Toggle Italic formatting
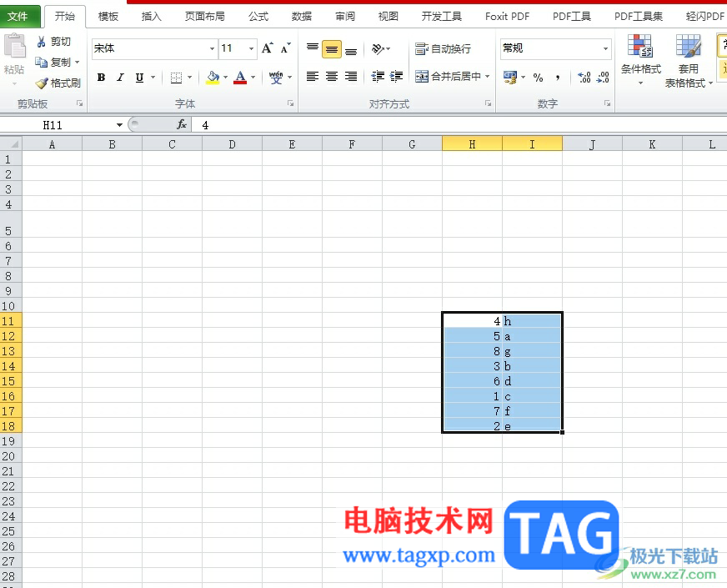Screen dimensions: 727x588 pos(120,78)
